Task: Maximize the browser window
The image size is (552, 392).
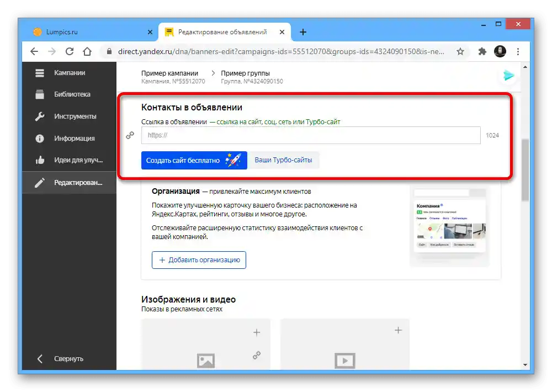Action: pos(498,24)
